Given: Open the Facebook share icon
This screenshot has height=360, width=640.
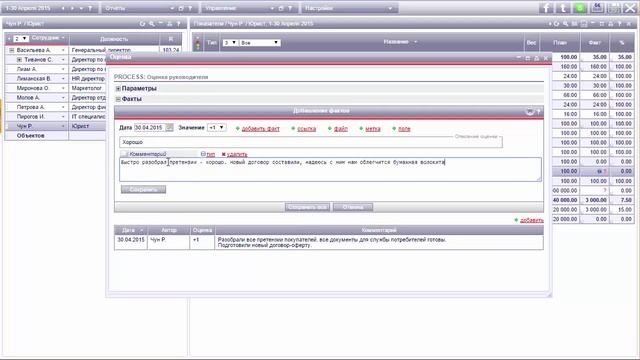Looking at the screenshot, I should point(547,8).
